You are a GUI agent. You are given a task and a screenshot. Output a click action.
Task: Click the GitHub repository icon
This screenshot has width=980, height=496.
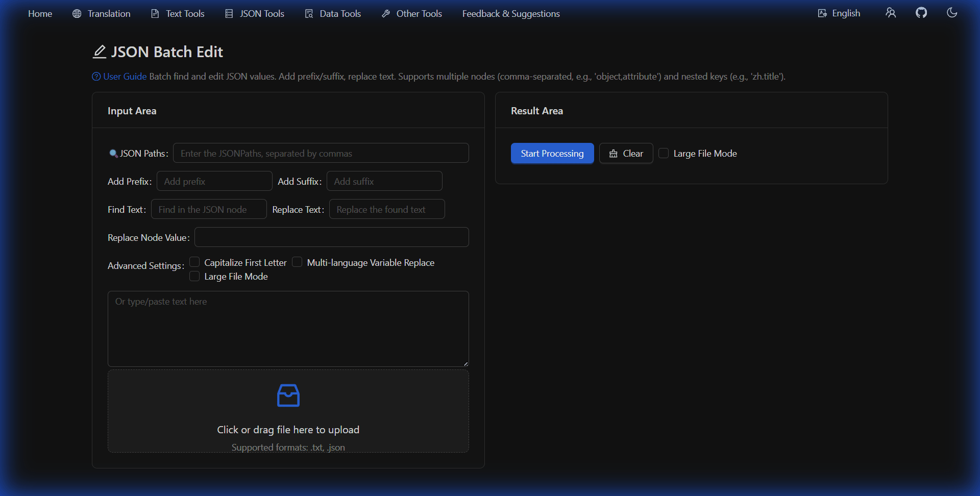tap(922, 12)
